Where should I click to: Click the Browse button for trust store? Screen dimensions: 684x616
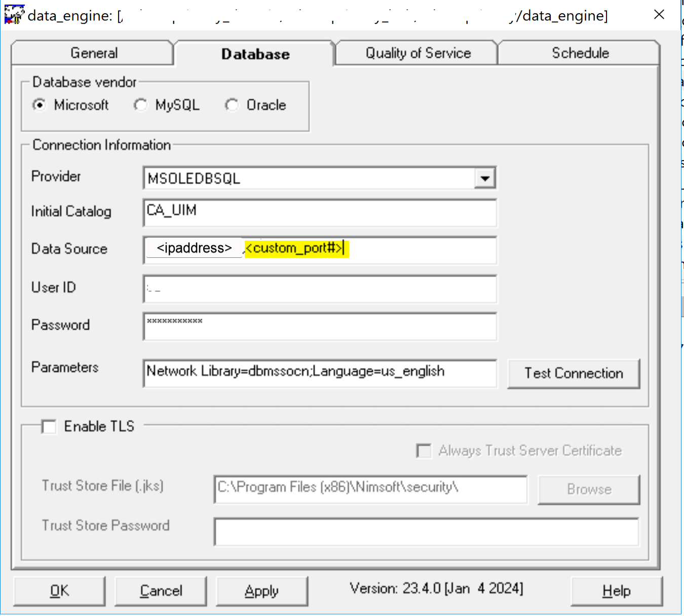tap(589, 489)
